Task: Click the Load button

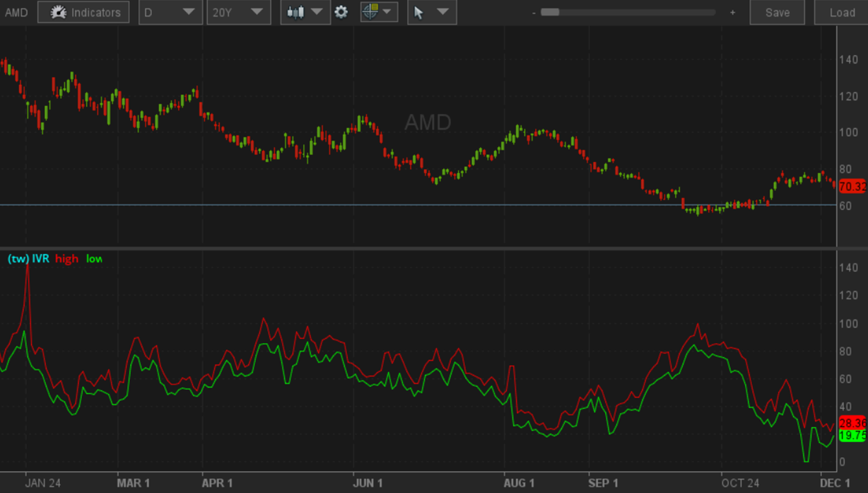Action: point(842,12)
